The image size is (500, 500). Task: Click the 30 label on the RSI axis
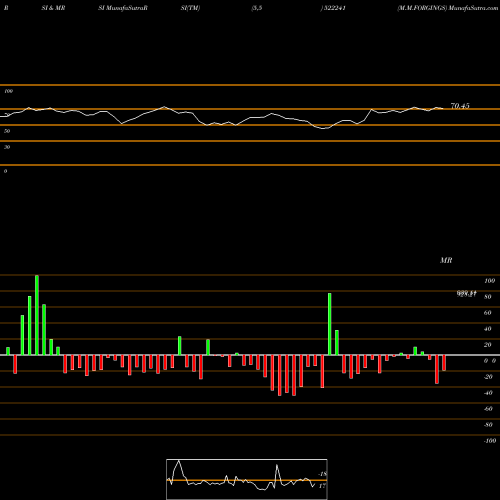(7, 147)
